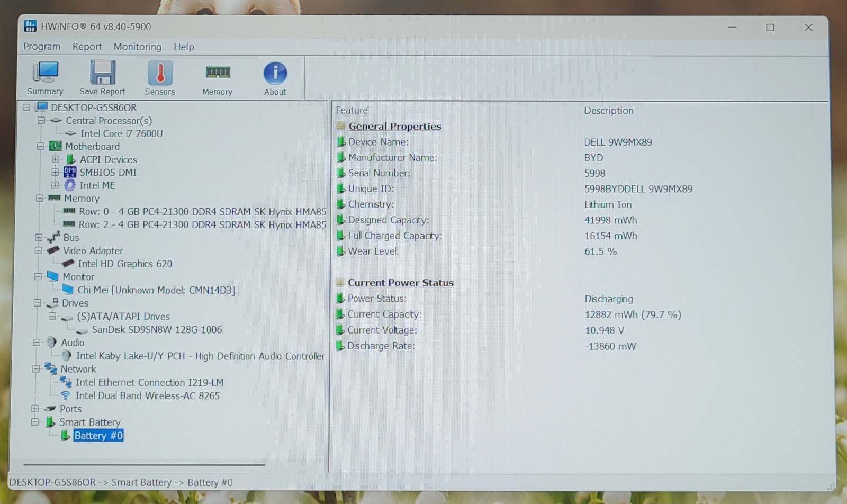Collapse the Smart Battery node
The height and width of the screenshot is (504, 847).
point(35,422)
